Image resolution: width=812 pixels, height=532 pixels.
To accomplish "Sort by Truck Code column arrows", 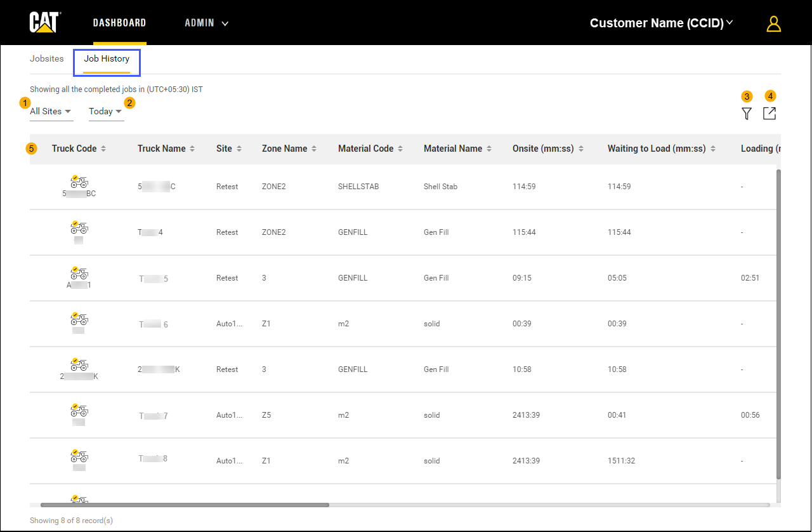I will coord(103,149).
